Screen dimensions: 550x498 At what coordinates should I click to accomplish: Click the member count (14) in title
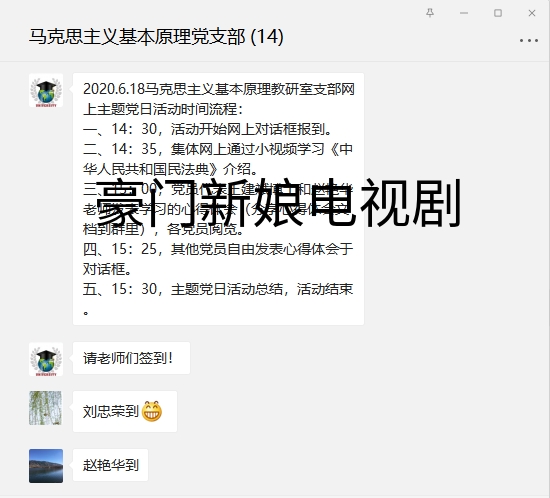point(267,37)
